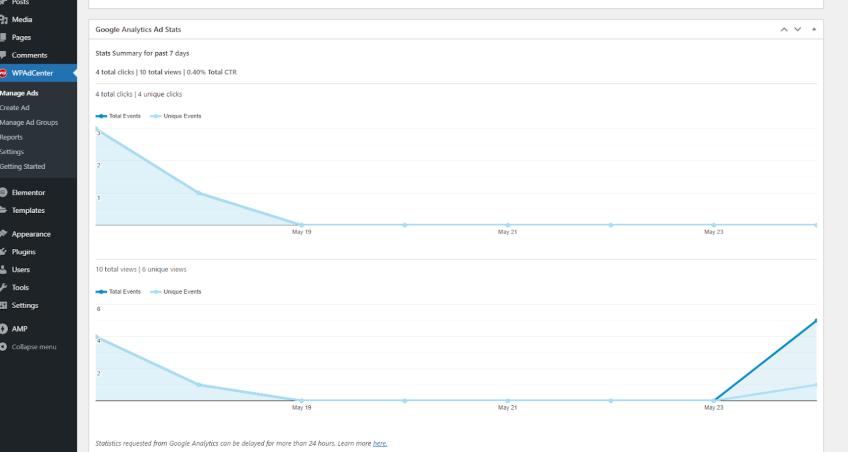Click the Comments bubble icon
This screenshot has width=848, height=452.
pyautogui.click(x=3, y=55)
